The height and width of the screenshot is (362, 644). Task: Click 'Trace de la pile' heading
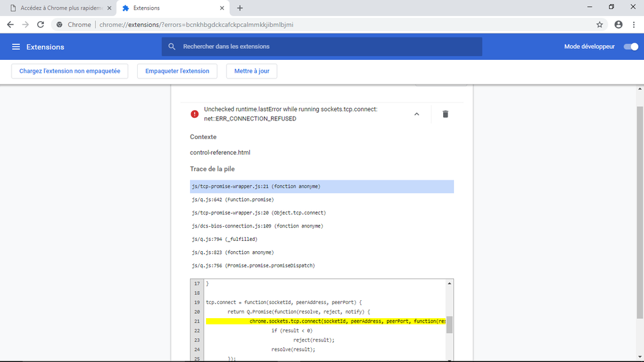click(x=212, y=169)
